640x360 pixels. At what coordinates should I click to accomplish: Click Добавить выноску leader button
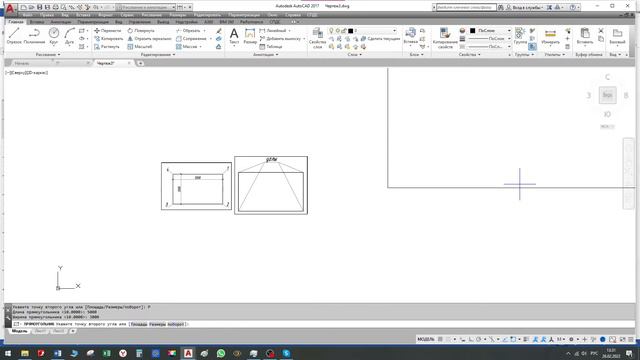[281, 39]
